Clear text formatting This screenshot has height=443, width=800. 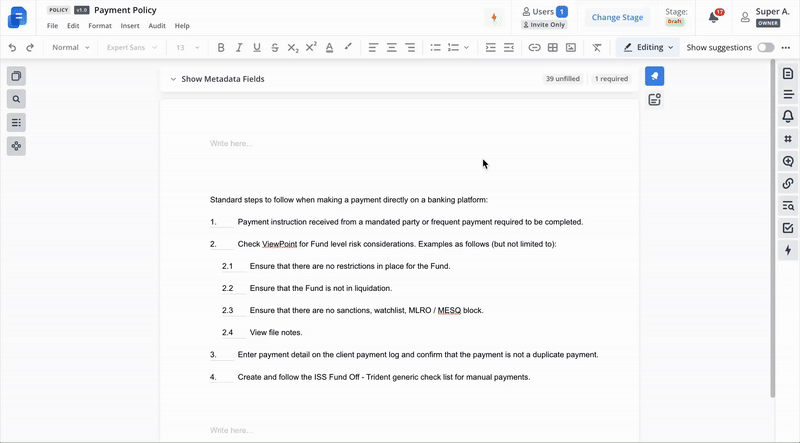[596, 47]
